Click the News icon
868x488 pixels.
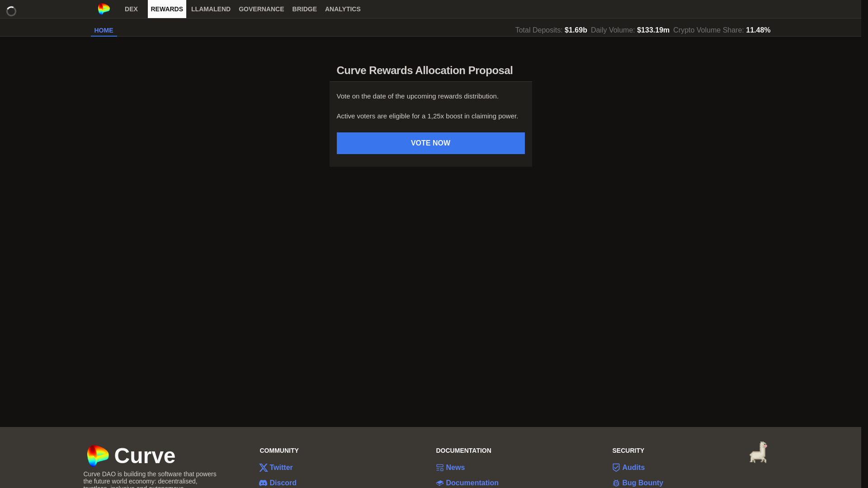439,468
